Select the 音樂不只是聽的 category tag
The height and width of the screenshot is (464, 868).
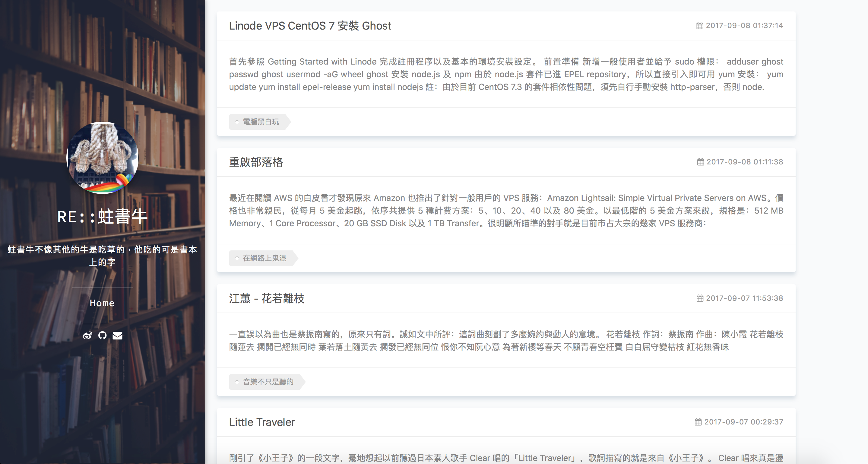pyautogui.click(x=268, y=382)
